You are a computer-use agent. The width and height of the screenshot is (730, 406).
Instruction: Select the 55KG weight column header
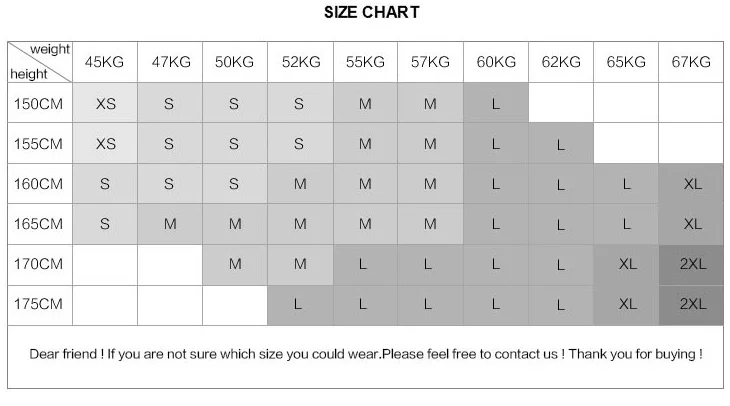(x=365, y=62)
